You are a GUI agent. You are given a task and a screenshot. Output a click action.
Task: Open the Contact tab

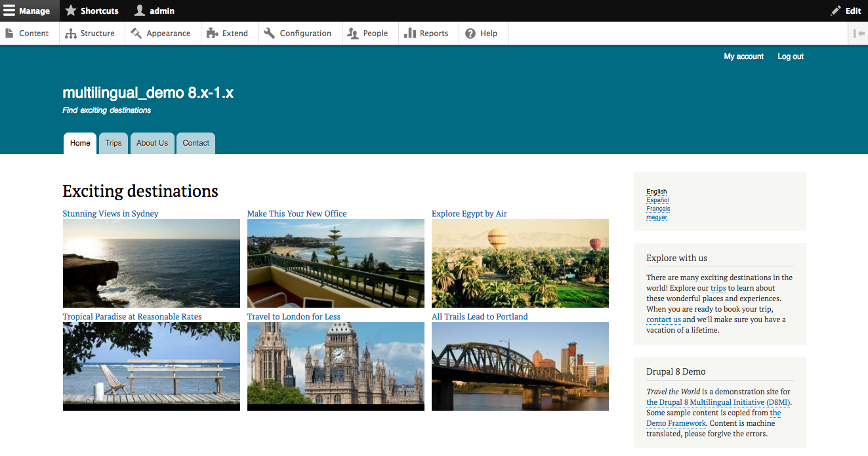pos(196,143)
